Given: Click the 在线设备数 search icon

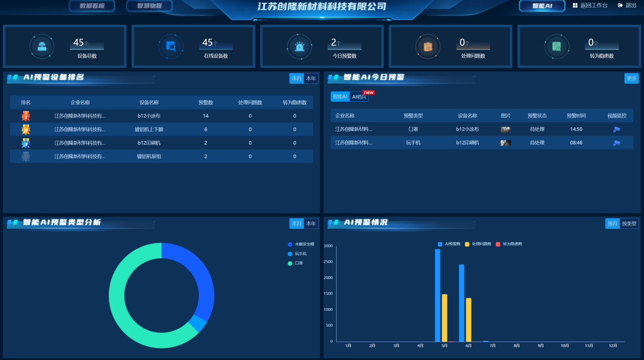Looking at the screenshot, I should click(171, 46).
